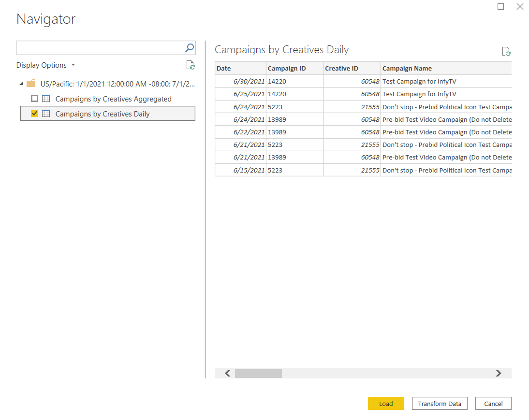Screen dimensions: 529x420
Task: Close the Navigator dialog
Action: coord(520,7)
